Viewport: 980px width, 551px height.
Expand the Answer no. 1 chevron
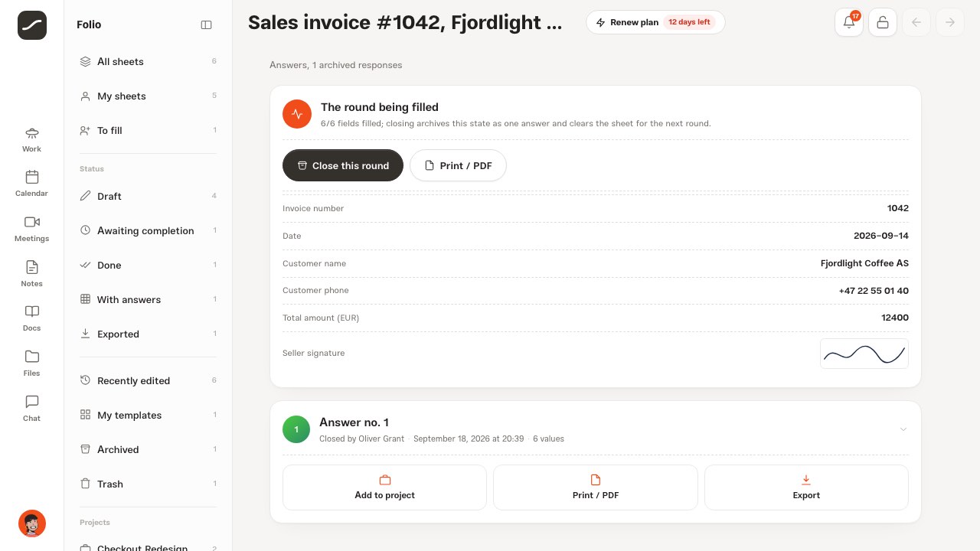click(x=903, y=429)
